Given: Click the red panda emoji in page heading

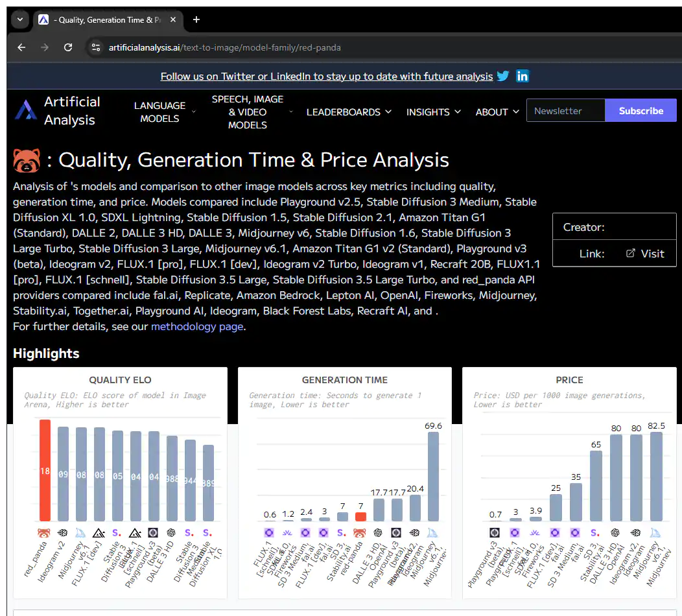Looking at the screenshot, I should (x=27, y=160).
